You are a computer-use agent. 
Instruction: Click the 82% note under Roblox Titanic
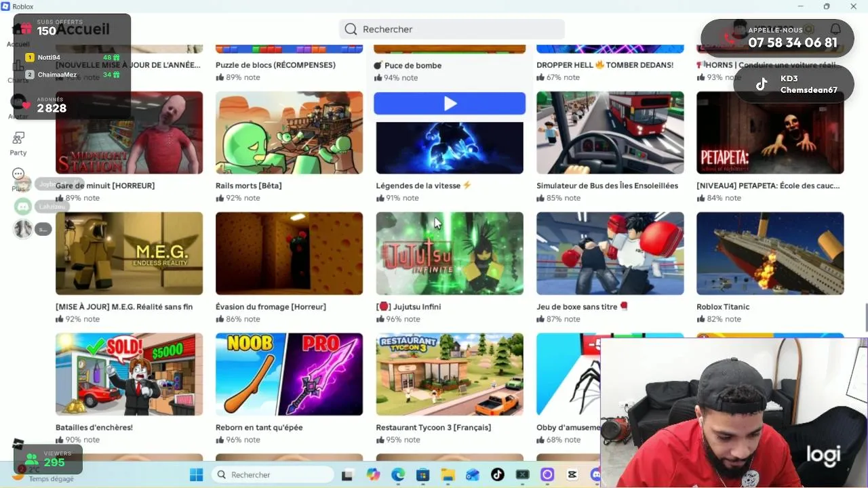coord(719,319)
